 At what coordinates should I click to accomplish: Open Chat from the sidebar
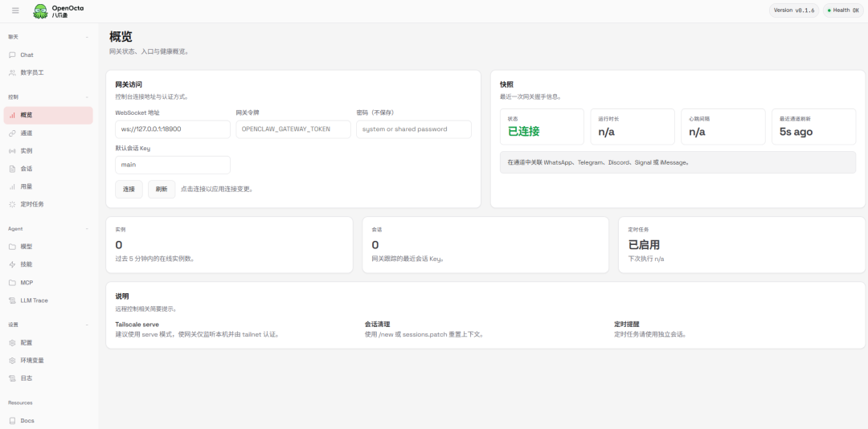pyautogui.click(x=27, y=55)
